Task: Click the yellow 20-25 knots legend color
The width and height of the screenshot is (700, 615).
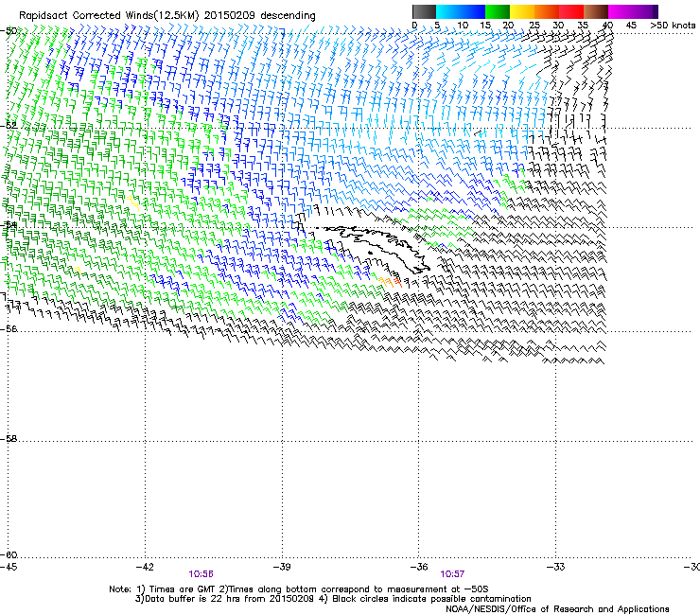Action: pyautogui.click(x=522, y=11)
